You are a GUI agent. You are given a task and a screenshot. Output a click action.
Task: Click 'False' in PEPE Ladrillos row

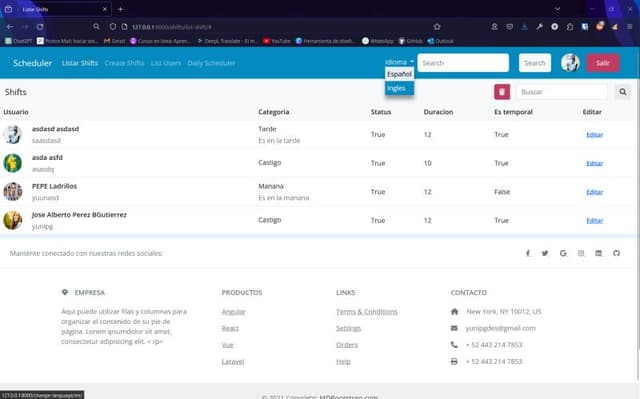tap(502, 192)
